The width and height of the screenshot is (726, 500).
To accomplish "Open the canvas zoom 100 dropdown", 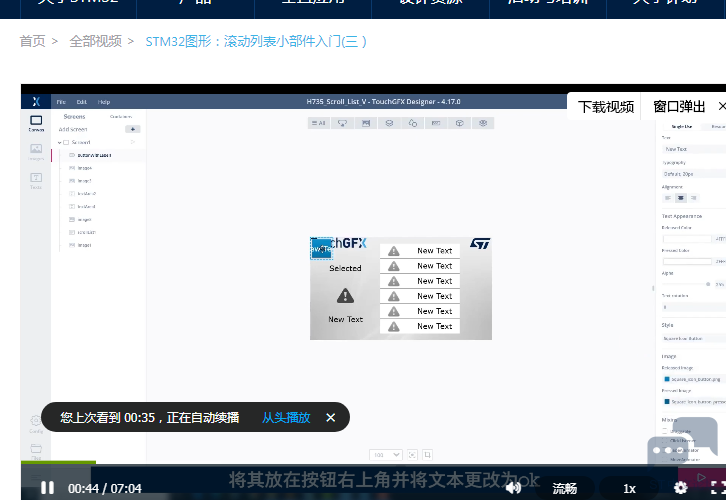I will tap(386, 455).
